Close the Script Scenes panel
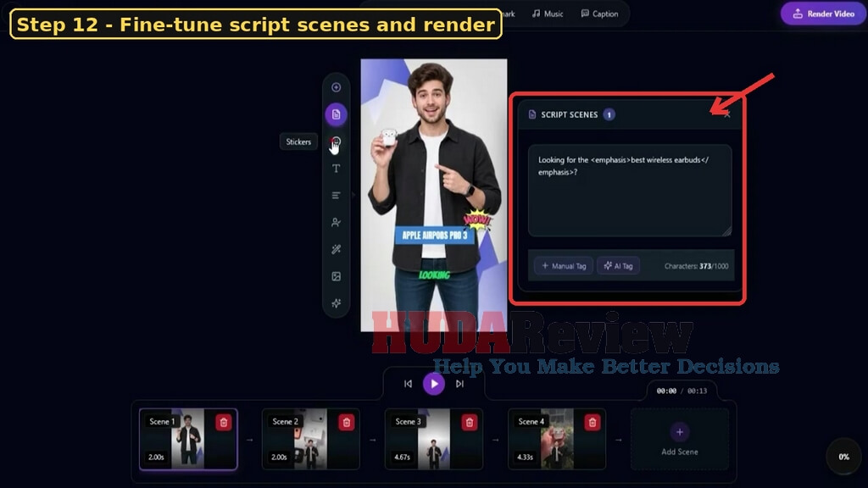The height and width of the screenshot is (488, 868). [726, 114]
